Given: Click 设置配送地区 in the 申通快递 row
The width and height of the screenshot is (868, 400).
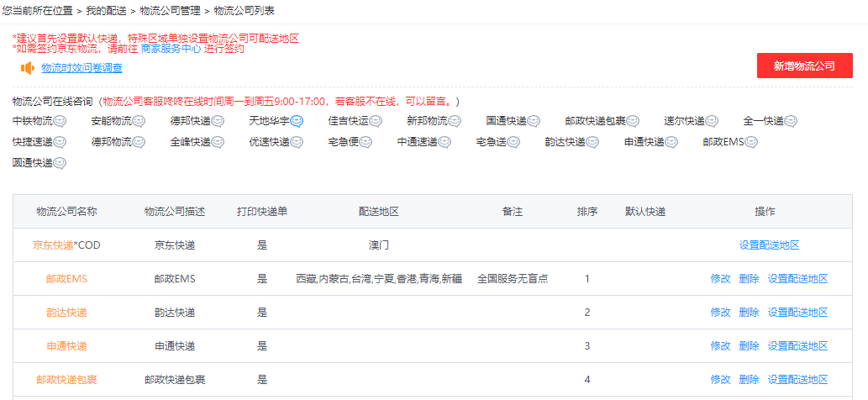Looking at the screenshot, I should coord(797,346).
